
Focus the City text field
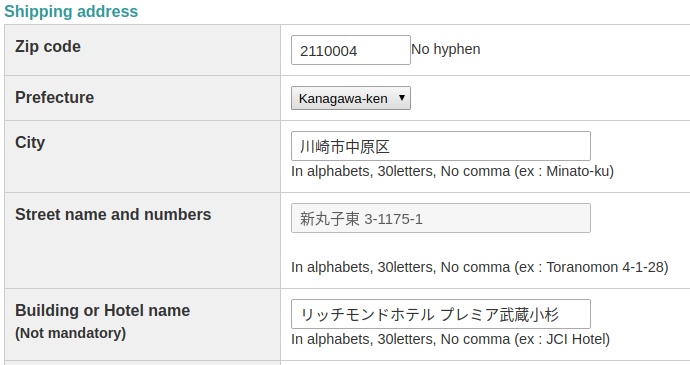(440, 146)
